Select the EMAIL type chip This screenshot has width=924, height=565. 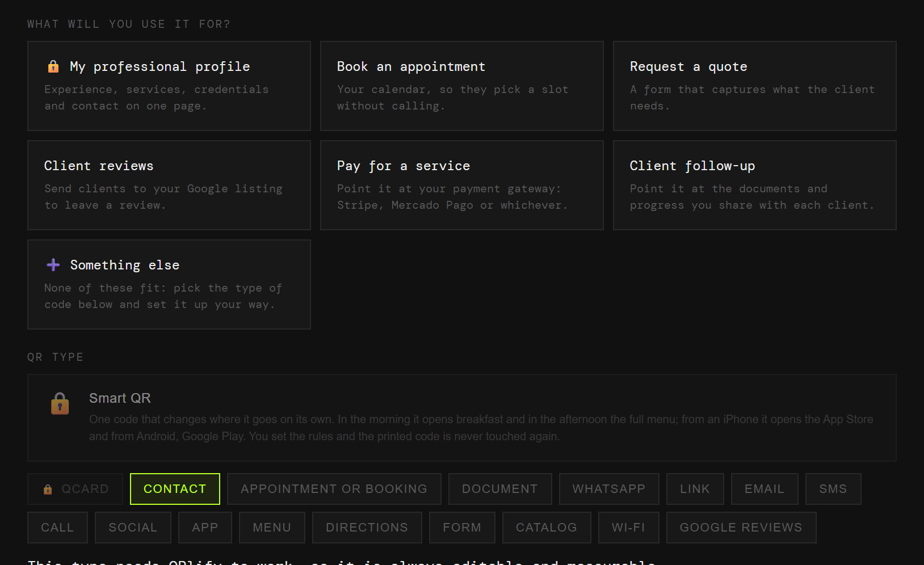point(765,489)
